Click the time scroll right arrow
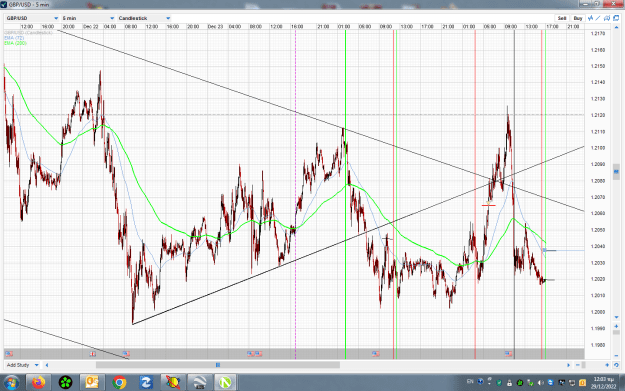This screenshot has height=391, width=625. tap(568, 365)
